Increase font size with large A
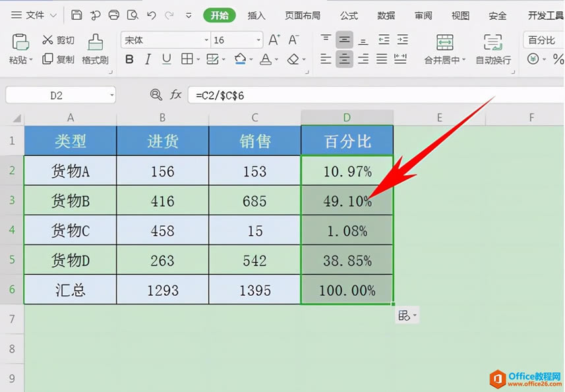This screenshot has width=565, height=392. 274,40
